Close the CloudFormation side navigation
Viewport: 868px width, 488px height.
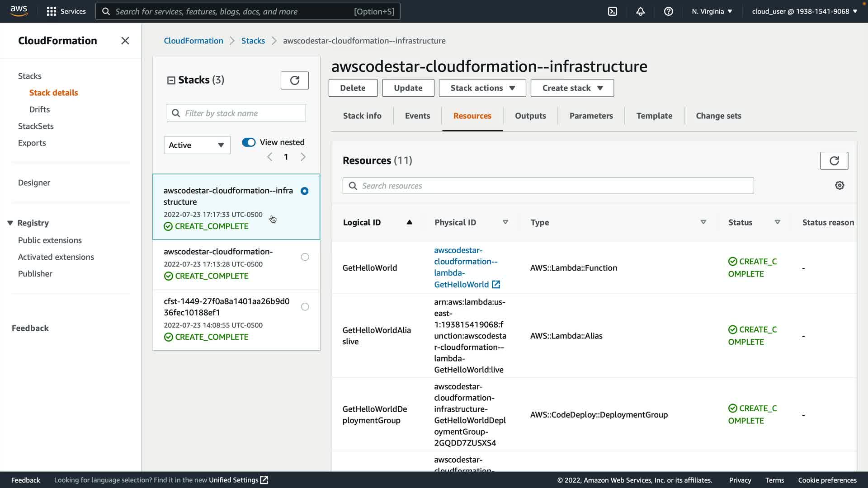pos(125,41)
